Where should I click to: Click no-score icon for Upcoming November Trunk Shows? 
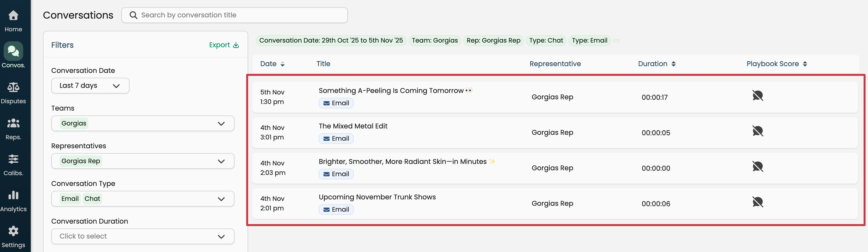[757, 202]
